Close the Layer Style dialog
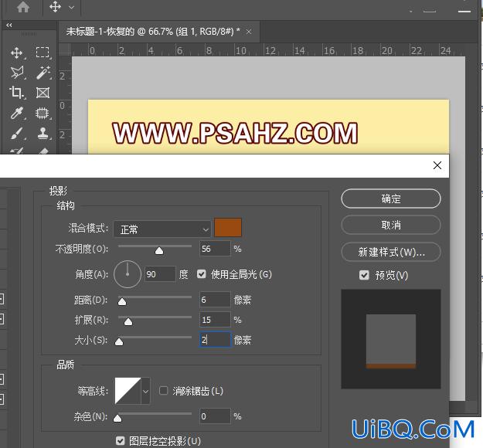Image resolution: width=483 pixels, height=448 pixels. click(x=437, y=165)
